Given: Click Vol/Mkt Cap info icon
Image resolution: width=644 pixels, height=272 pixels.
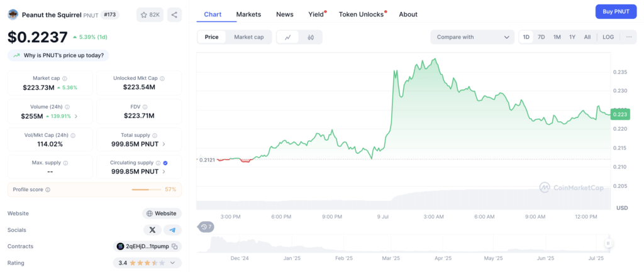Looking at the screenshot, I should pyautogui.click(x=73, y=135).
